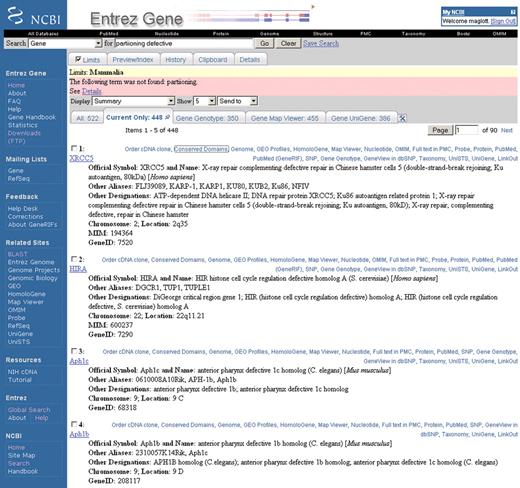Open the Show items-per-page dropdown
Image resolution: width=520 pixels, height=488 pixels.
click(x=205, y=101)
